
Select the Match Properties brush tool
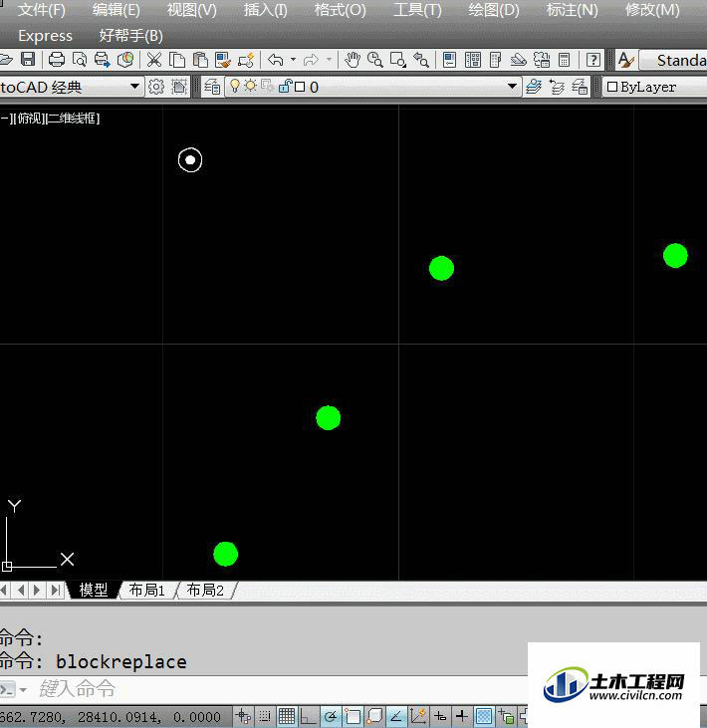pos(223,60)
